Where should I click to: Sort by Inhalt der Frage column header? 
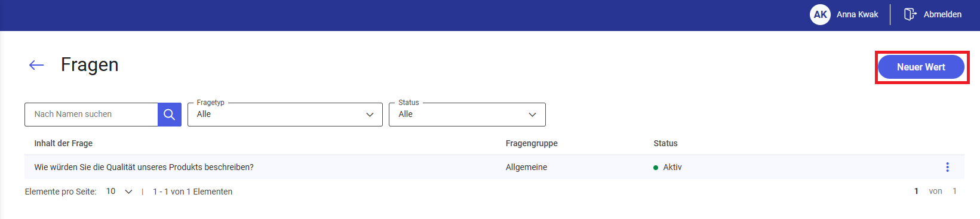[x=63, y=143]
